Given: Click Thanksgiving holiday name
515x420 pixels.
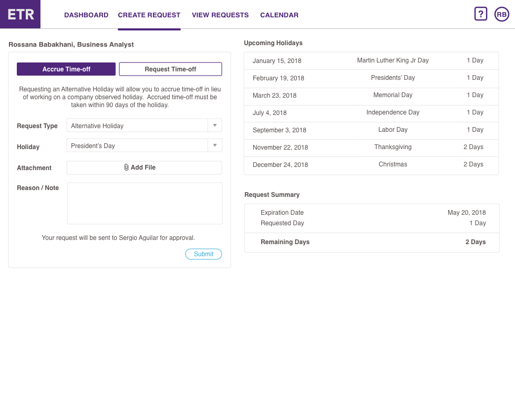Looking at the screenshot, I should (x=393, y=148).
